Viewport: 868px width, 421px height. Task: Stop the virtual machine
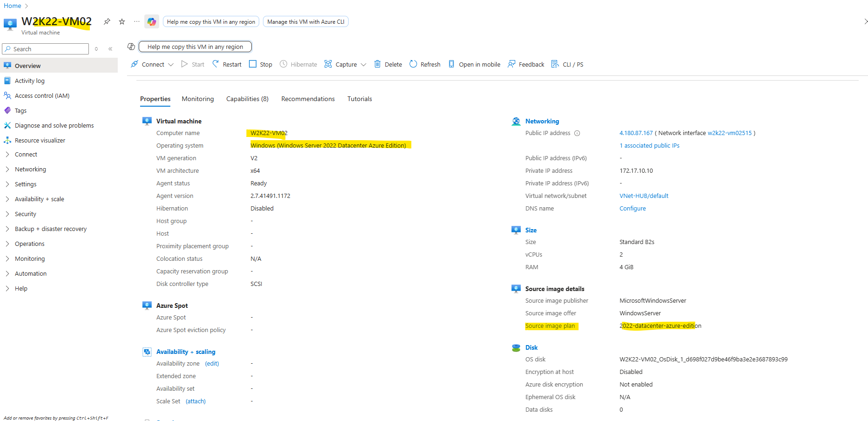click(x=261, y=64)
